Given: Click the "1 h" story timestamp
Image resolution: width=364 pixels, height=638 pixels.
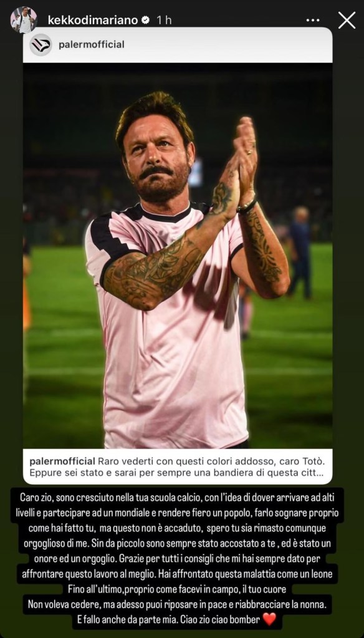Looking at the screenshot, I should click(x=164, y=20).
